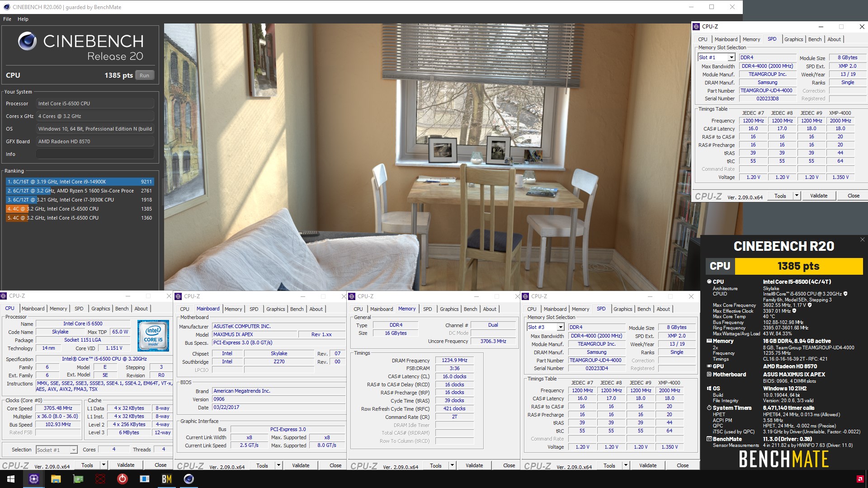Open Slot #1 dropdown in top-right CPU-Z

point(731,57)
